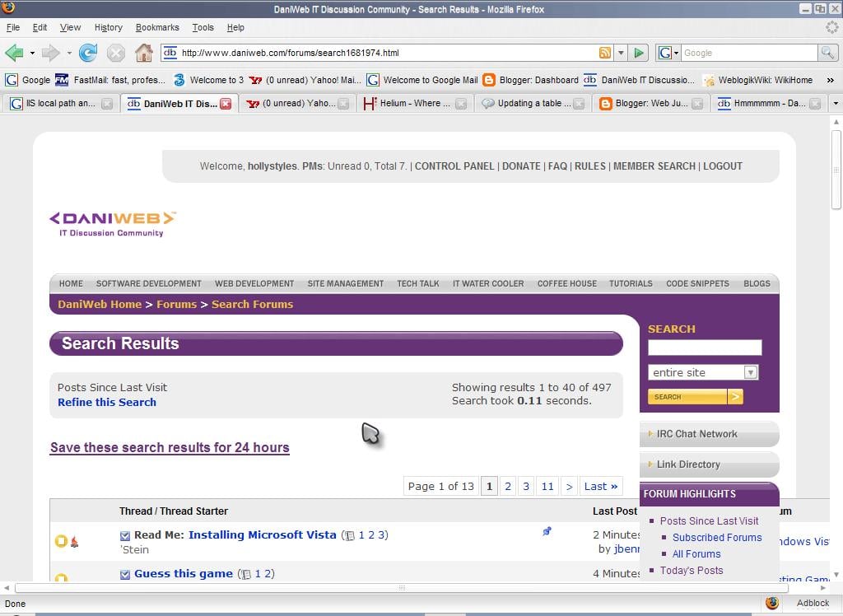The height and width of the screenshot is (616, 843).
Task: Open the History menu
Action: (108, 27)
